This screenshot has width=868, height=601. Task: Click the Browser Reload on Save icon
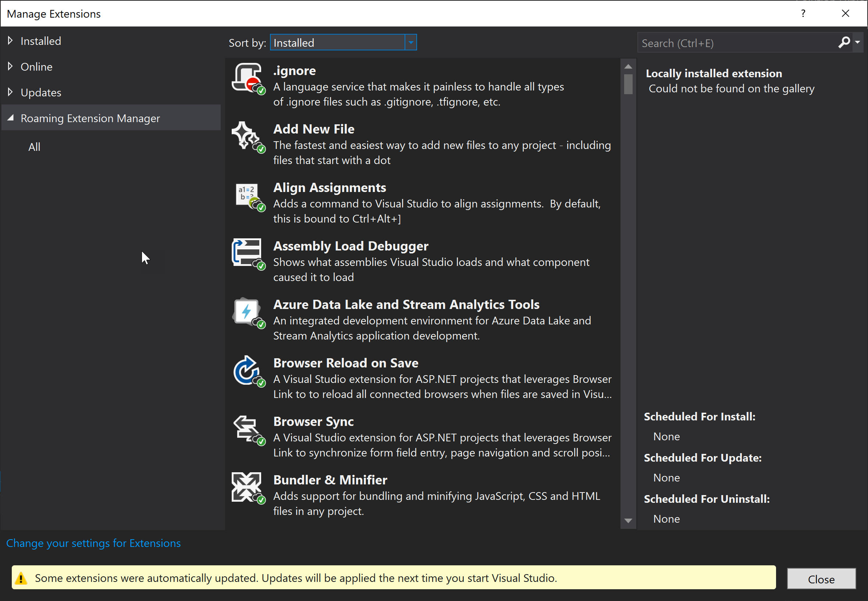pos(247,370)
